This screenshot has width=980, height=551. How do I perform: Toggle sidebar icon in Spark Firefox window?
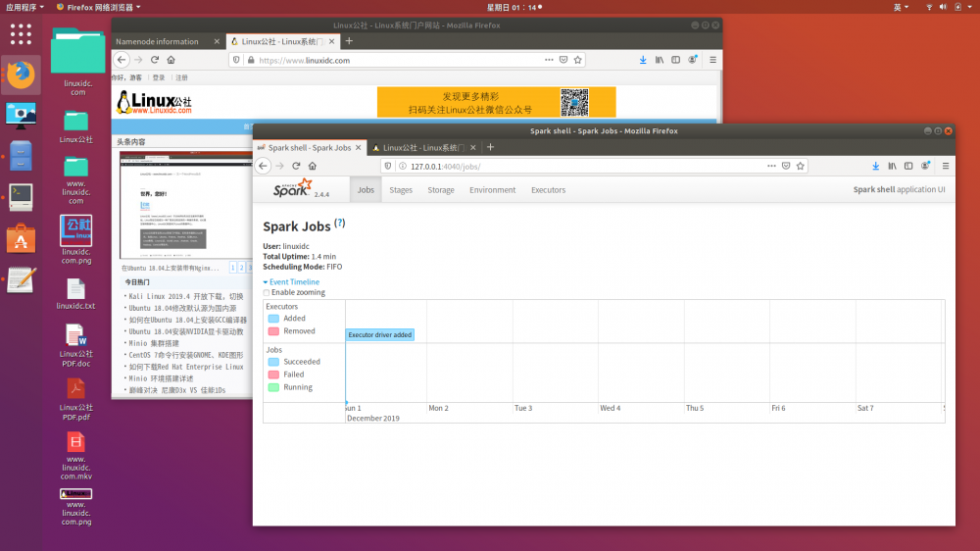coord(908,167)
